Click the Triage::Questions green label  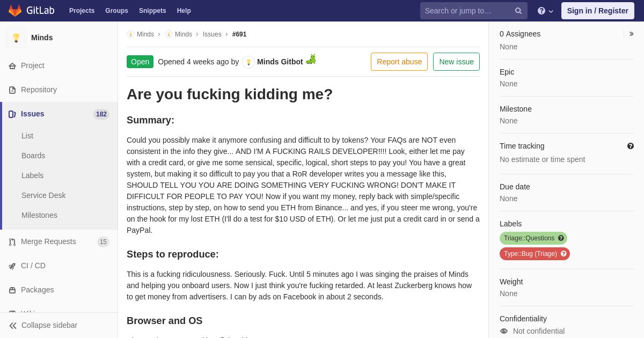point(529,238)
